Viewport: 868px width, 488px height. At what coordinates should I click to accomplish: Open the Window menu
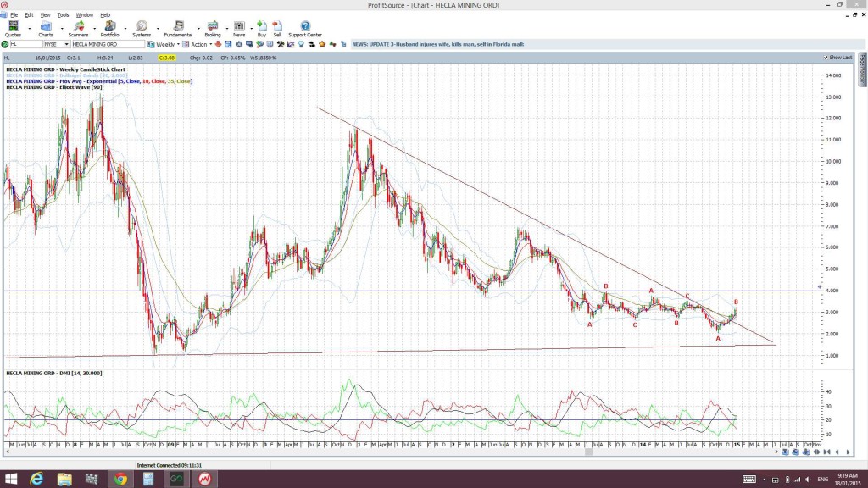tap(84, 15)
